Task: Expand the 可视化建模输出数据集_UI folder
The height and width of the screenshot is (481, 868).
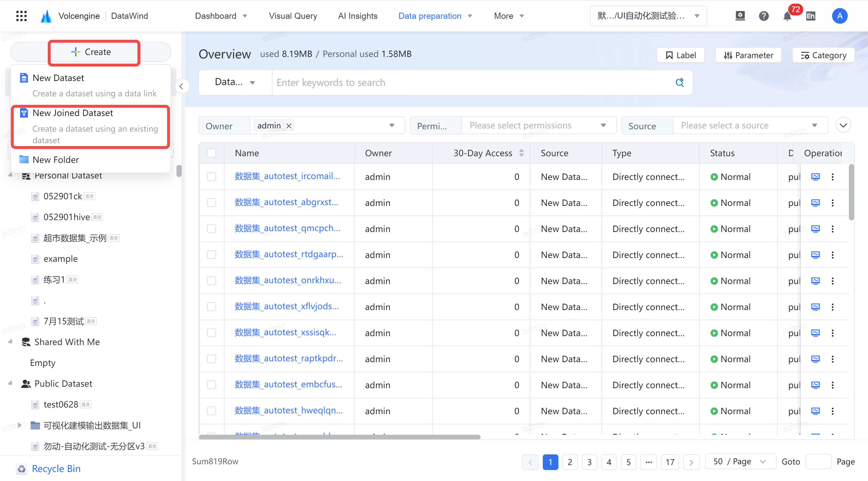Action: (20, 425)
